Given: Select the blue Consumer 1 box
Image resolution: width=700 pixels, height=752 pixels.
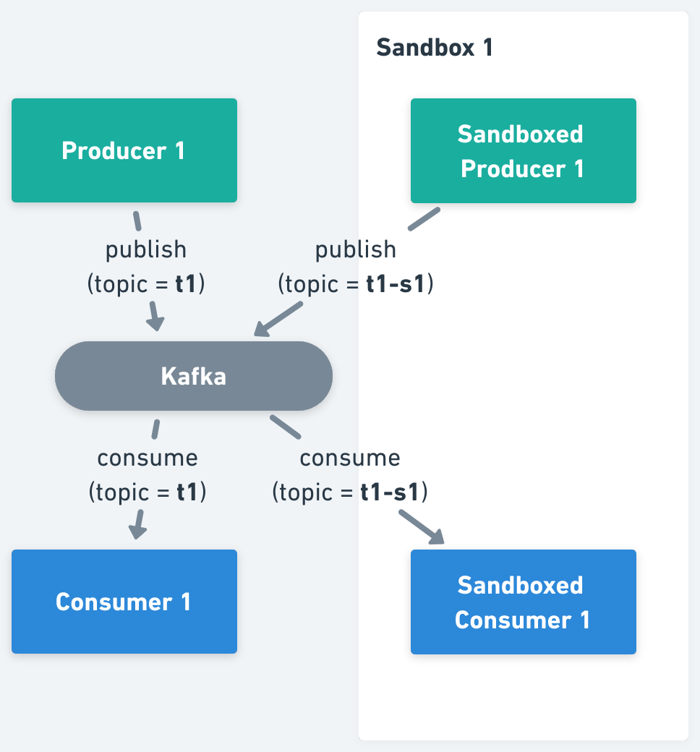Looking at the screenshot, I should pyautogui.click(x=124, y=602).
